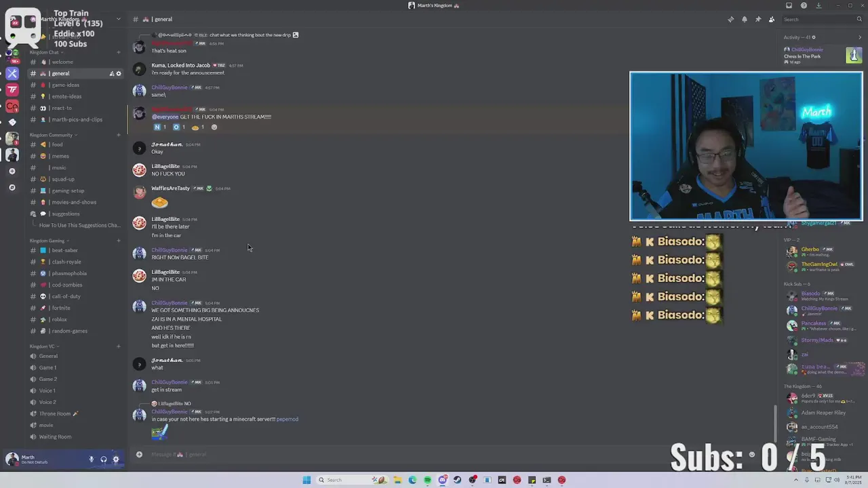
Task: Toggle microphone mute in user panel
Action: click(x=91, y=460)
